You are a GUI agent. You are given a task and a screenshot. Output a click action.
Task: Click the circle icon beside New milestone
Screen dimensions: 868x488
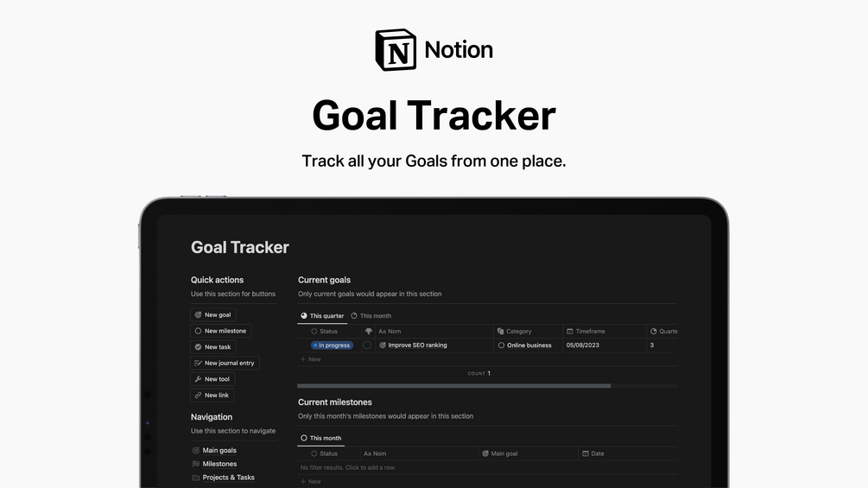pos(198,331)
